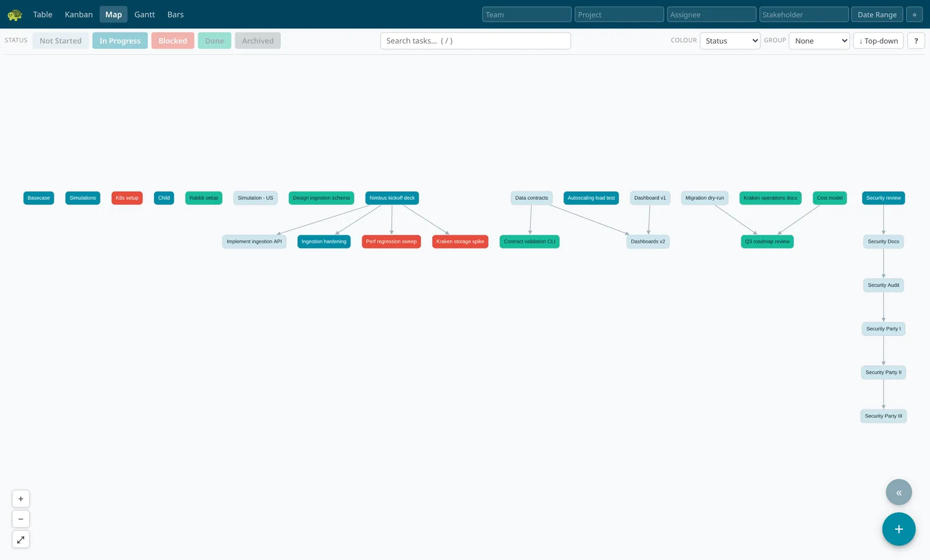The height and width of the screenshot is (560, 930).
Task: Select the Basecase task node
Action: [x=39, y=198]
